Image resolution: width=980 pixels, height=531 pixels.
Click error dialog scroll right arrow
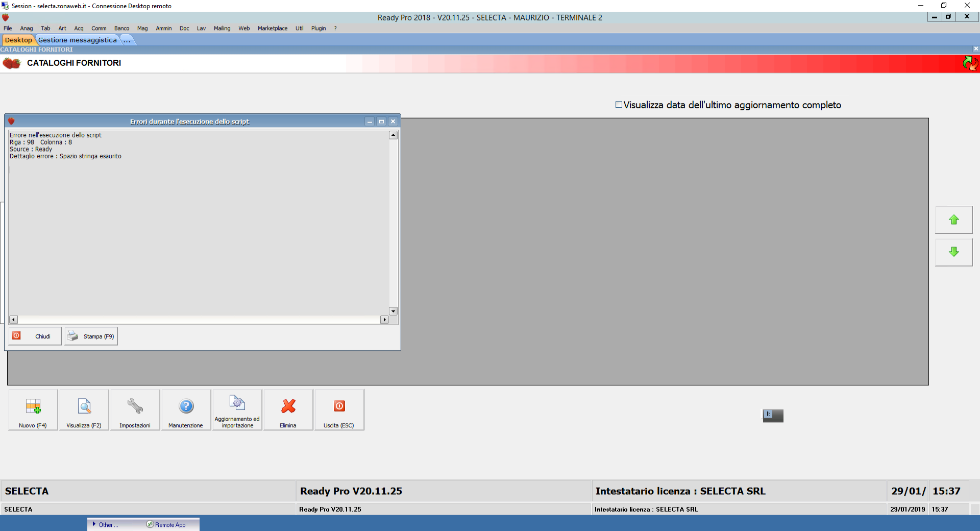[385, 320]
